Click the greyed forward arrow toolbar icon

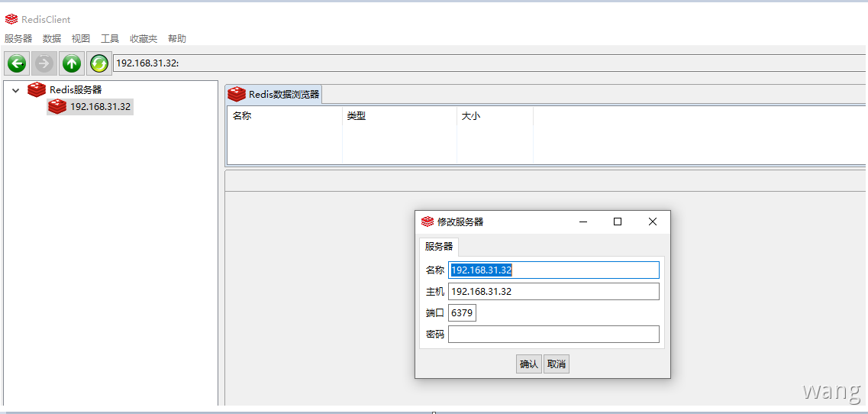click(x=44, y=63)
